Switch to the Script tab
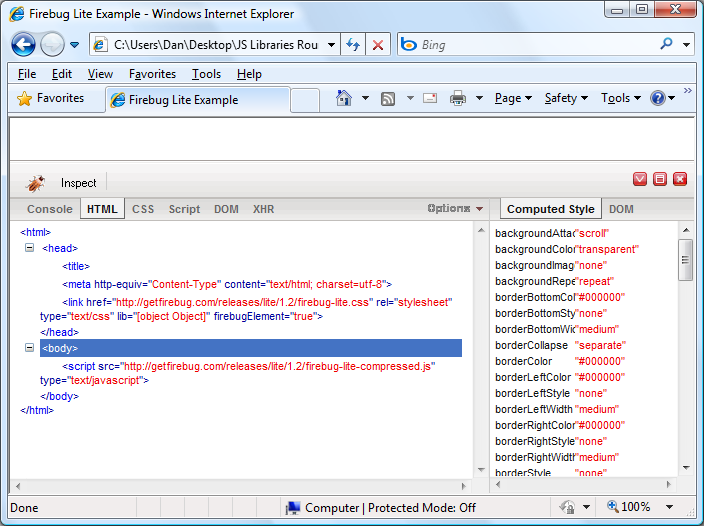Screen dimensions: 704x526 point(184,209)
